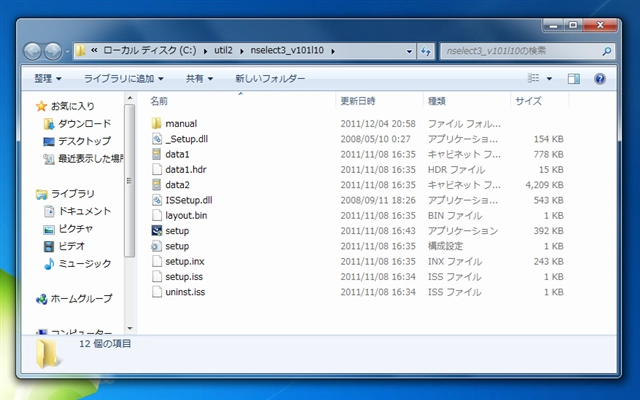Open the 共有 menu

coord(199,78)
